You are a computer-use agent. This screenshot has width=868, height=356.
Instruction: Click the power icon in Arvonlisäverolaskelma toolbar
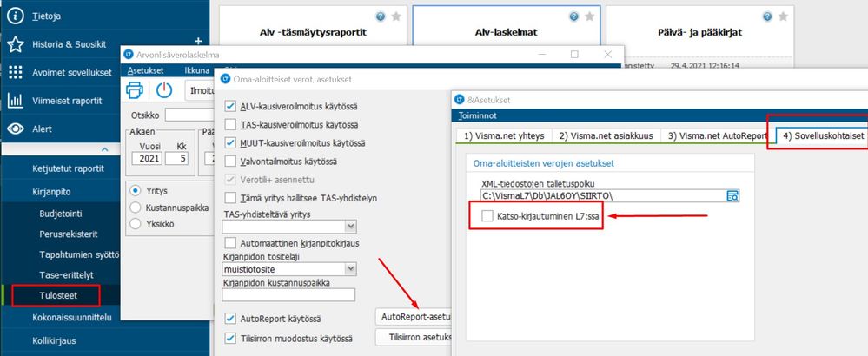click(164, 89)
